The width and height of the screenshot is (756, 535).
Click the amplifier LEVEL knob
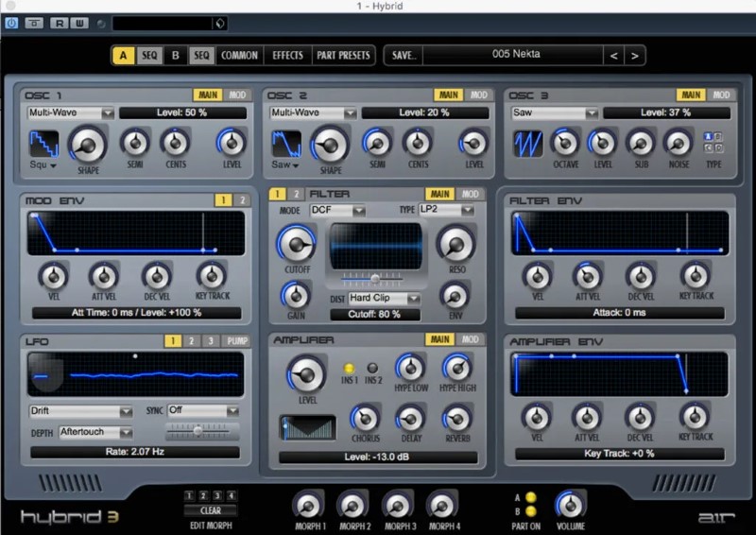(x=306, y=375)
